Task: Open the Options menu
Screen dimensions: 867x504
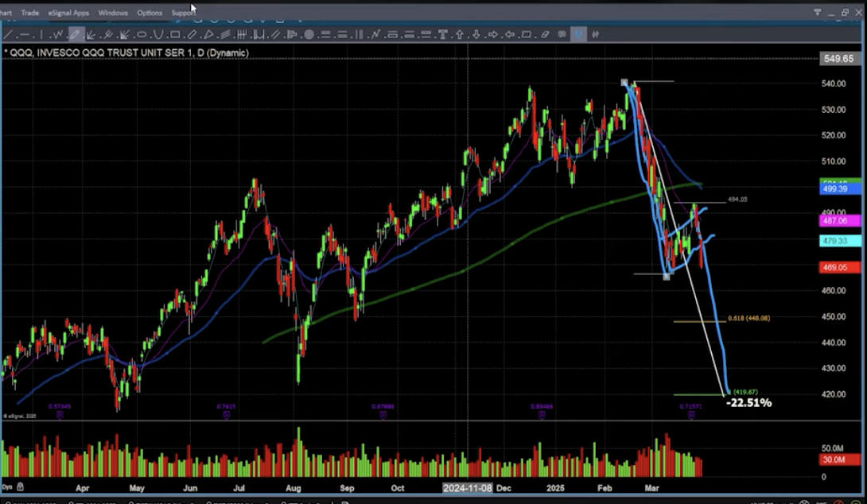Action: click(x=150, y=13)
